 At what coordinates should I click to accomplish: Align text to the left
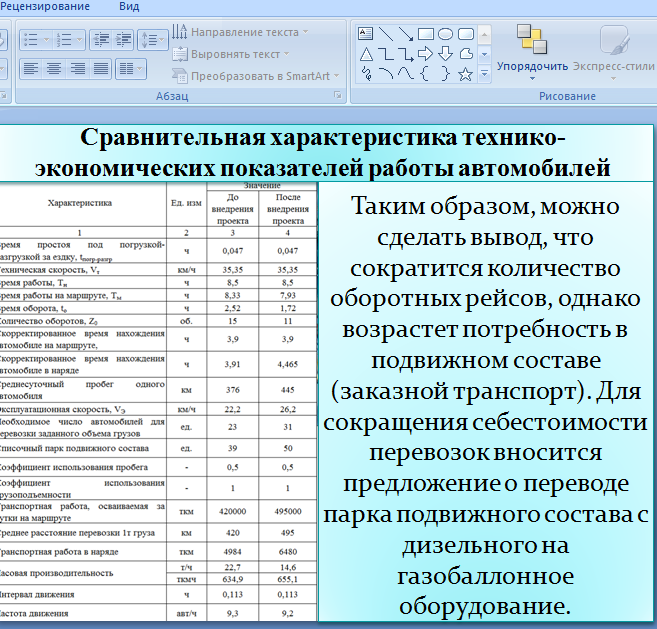[31, 68]
